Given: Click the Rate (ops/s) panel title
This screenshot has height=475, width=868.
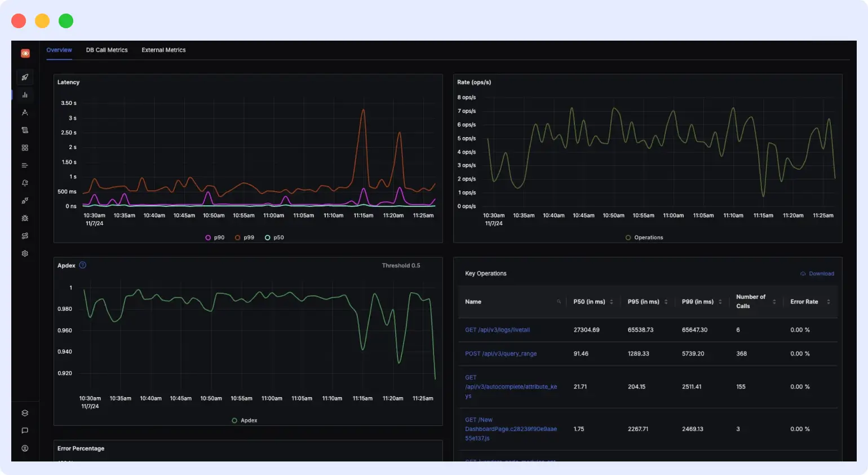Looking at the screenshot, I should pos(474,82).
